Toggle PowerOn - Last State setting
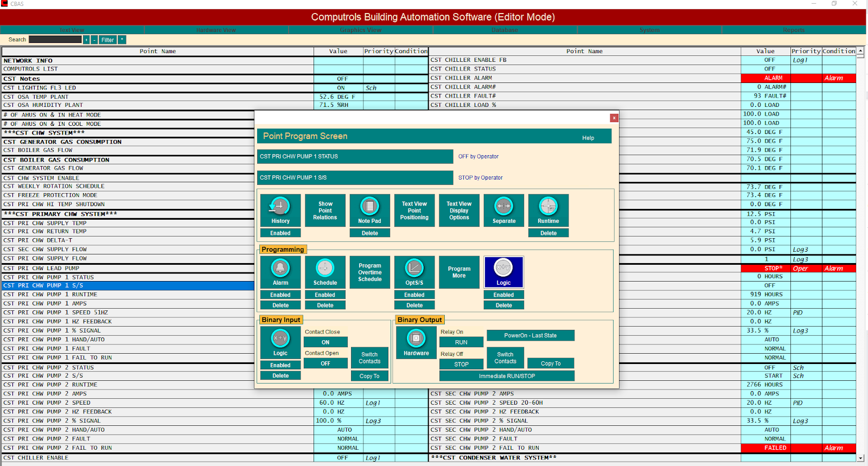This screenshot has width=868, height=466. [531, 335]
